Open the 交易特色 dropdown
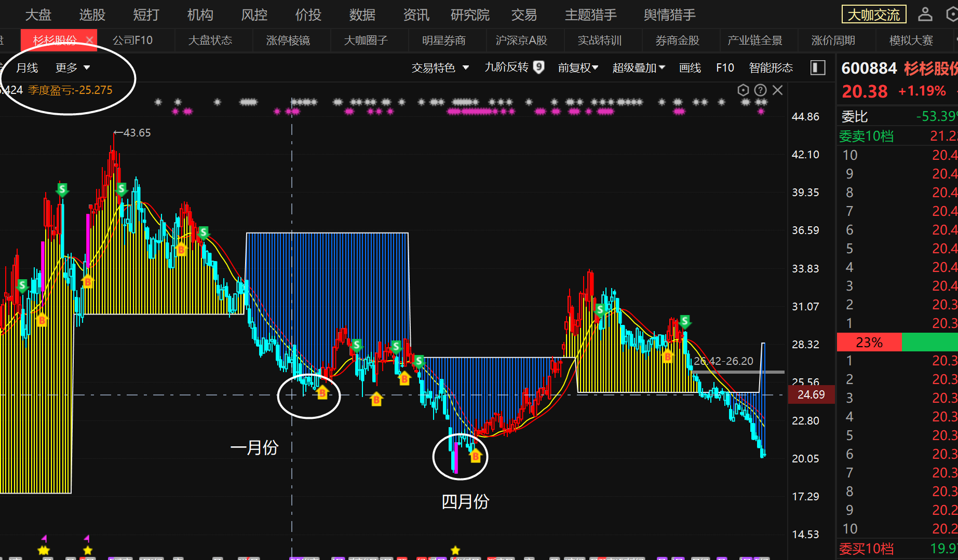Screen dimensions: 958x560 [440, 67]
